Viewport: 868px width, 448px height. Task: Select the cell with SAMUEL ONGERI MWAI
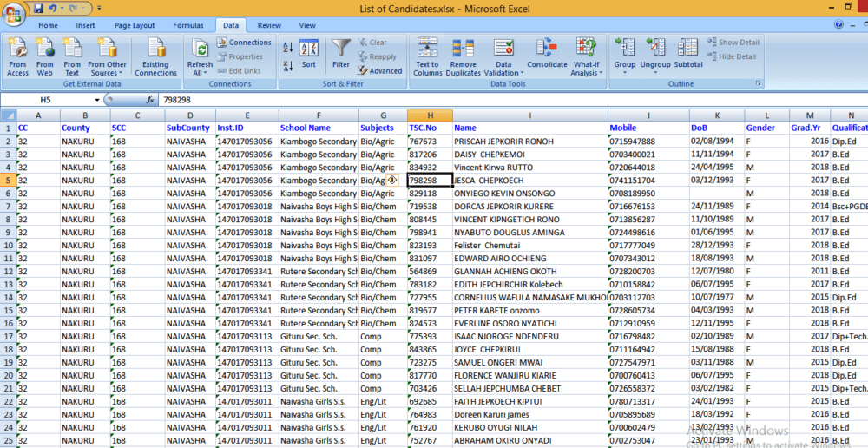[x=529, y=362]
